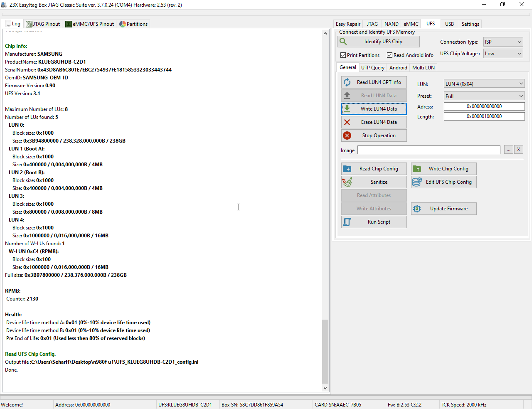The height and width of the screenshot is (409, 532).
Task: Switch to the eMMC tab
Action: (x=411, y=24)
